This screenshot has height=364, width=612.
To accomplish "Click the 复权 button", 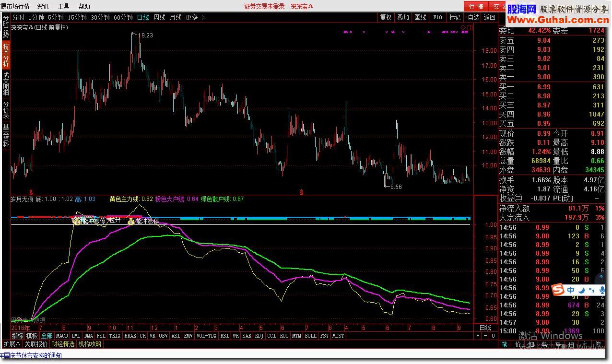I will point(386,17).
